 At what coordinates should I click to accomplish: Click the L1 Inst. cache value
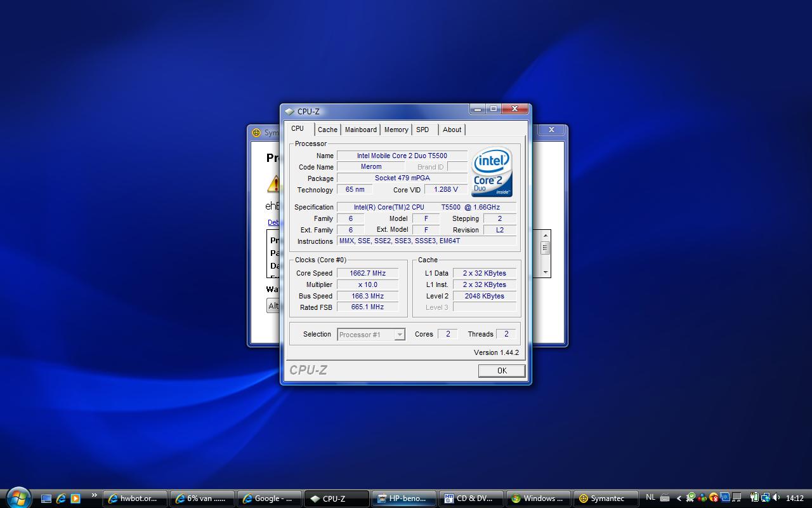click(484, 284)
